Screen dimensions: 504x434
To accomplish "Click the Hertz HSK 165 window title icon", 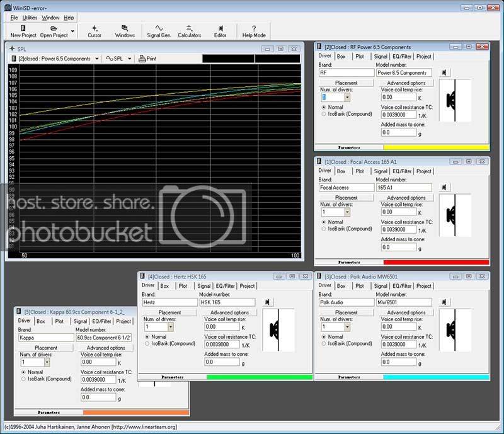I will [142, 276].
